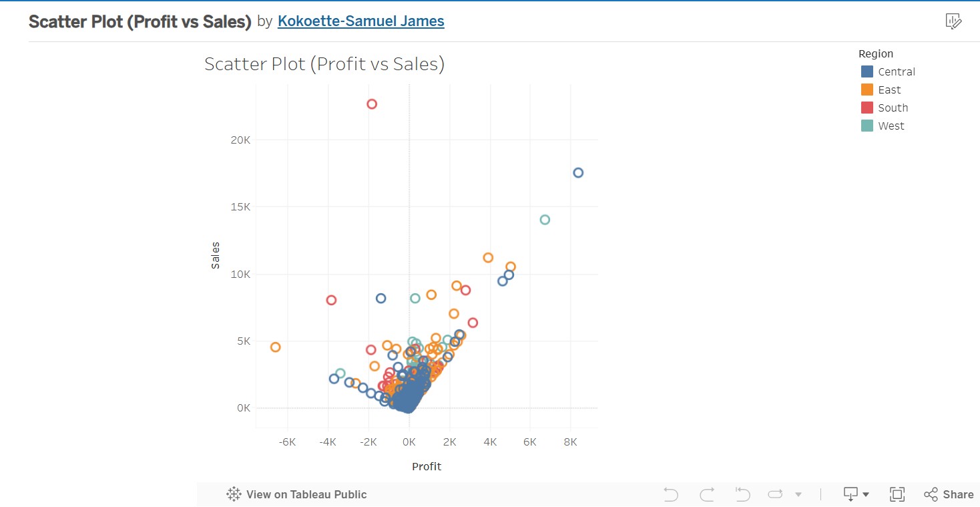Open the replay speed dropdown arrow
980x507 pixels.
click(798, 495)
